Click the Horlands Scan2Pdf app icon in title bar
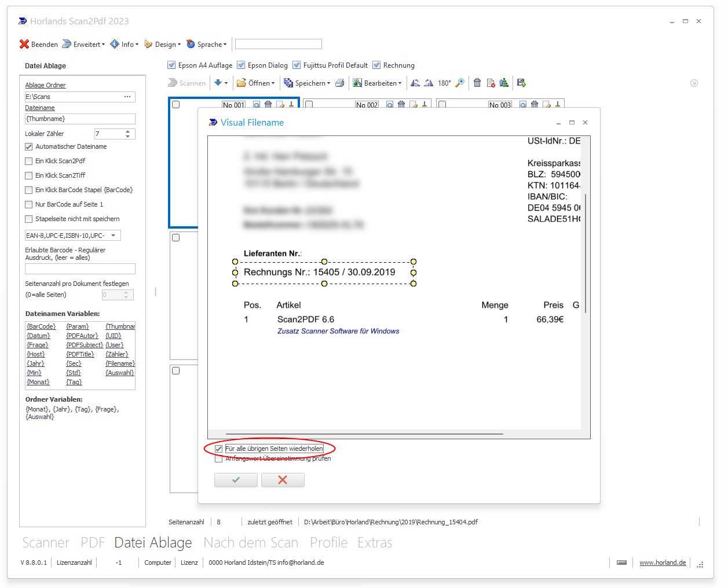This screenshot has width=728, height=588. pos(23,21)
